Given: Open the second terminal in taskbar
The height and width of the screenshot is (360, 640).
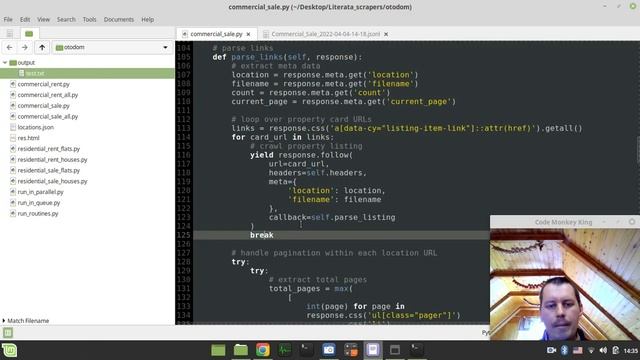Looking at the screenshot, I should pyautogui.click(x=417, y=350).
